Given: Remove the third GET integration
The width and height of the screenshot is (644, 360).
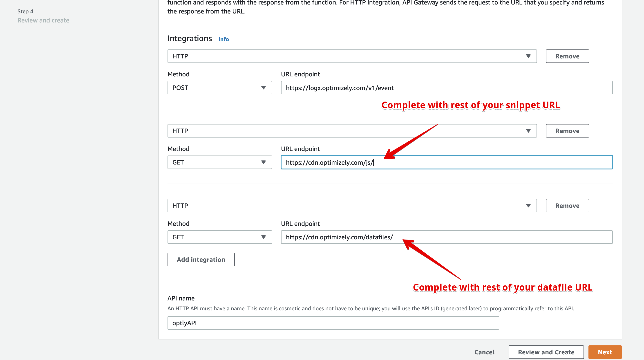Looking at the screenshot, I should (x=567, y=205).
